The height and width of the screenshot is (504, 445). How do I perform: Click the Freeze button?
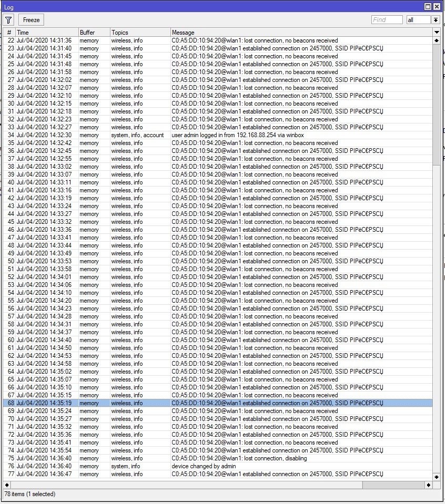pos(31,20)
